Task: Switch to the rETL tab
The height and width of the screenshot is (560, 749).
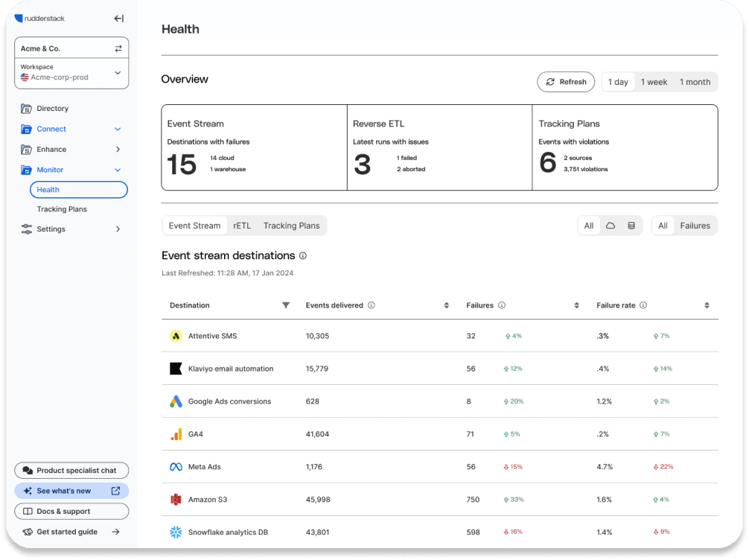Action: (x=242, y=226)
